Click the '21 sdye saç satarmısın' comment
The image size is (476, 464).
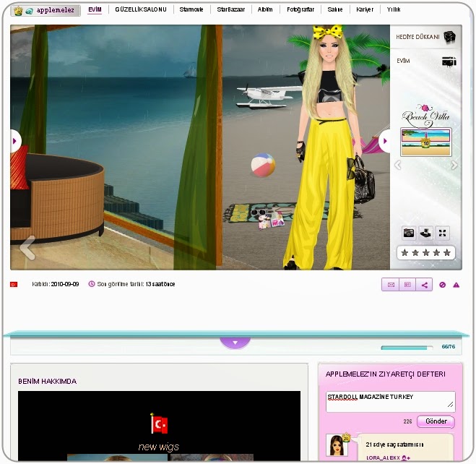click(x=394, y=444)
